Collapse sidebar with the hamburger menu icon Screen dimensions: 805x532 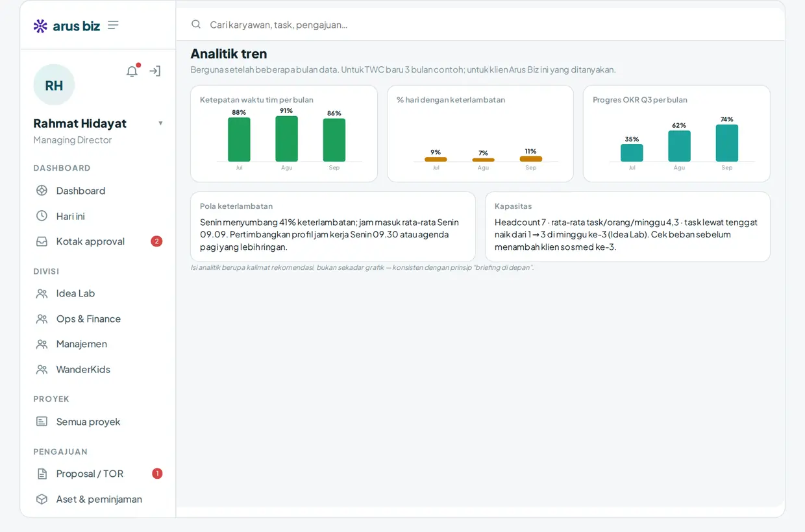(x=113, y=25)
